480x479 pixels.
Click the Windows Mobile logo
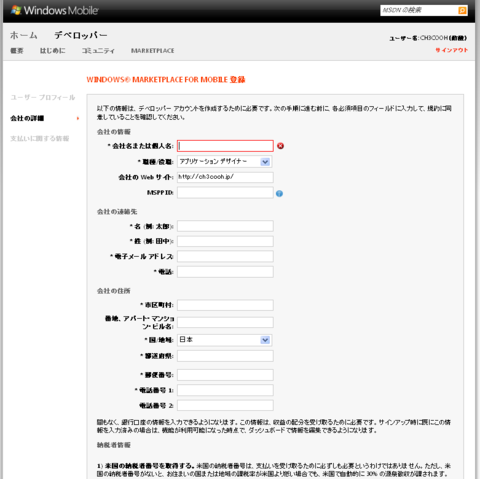(55, 10)
